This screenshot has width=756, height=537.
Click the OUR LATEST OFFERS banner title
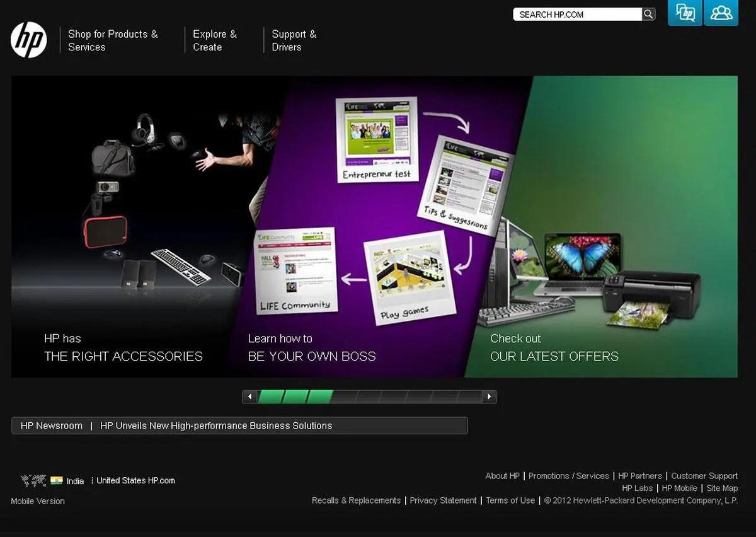point(554,357)
